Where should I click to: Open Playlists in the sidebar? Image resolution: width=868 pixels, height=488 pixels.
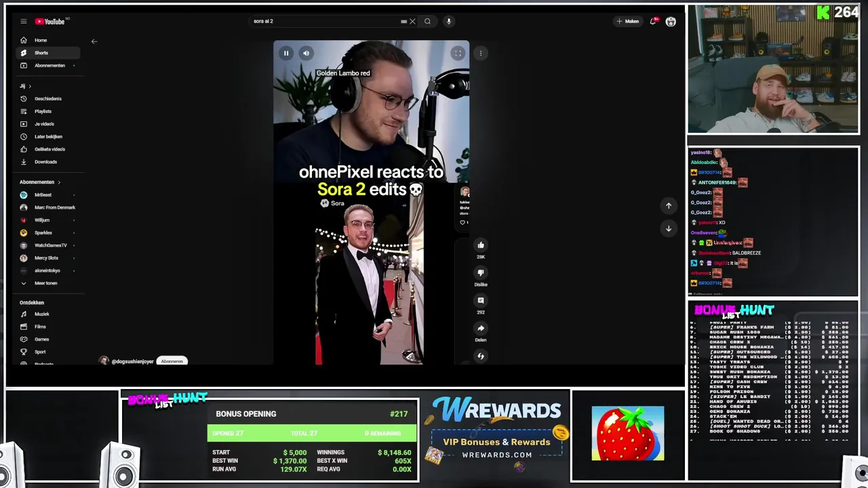[x=47, y=111]
